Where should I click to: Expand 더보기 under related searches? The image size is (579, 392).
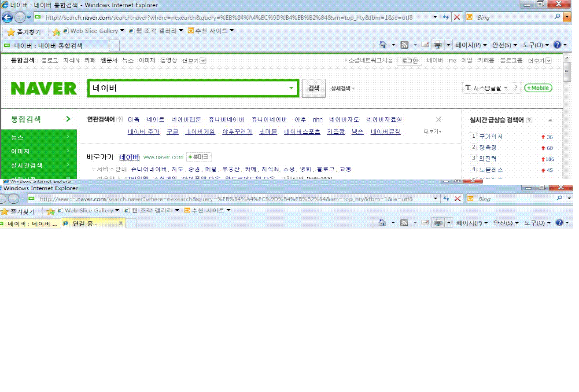432,132
